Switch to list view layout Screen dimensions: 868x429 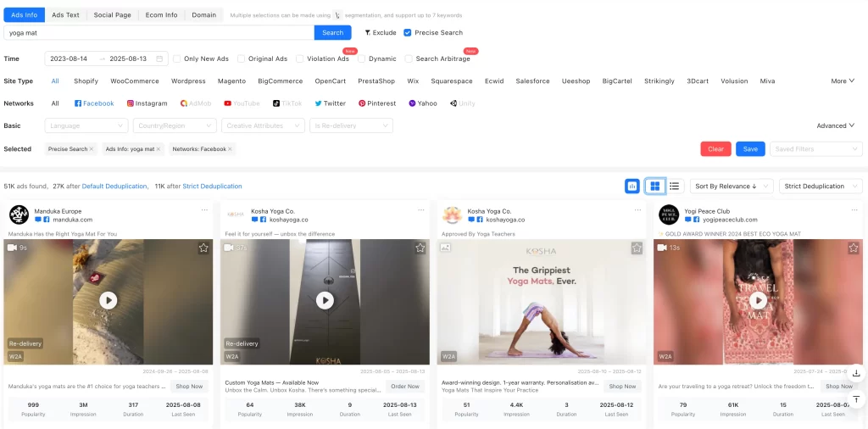tap(674, 187)
